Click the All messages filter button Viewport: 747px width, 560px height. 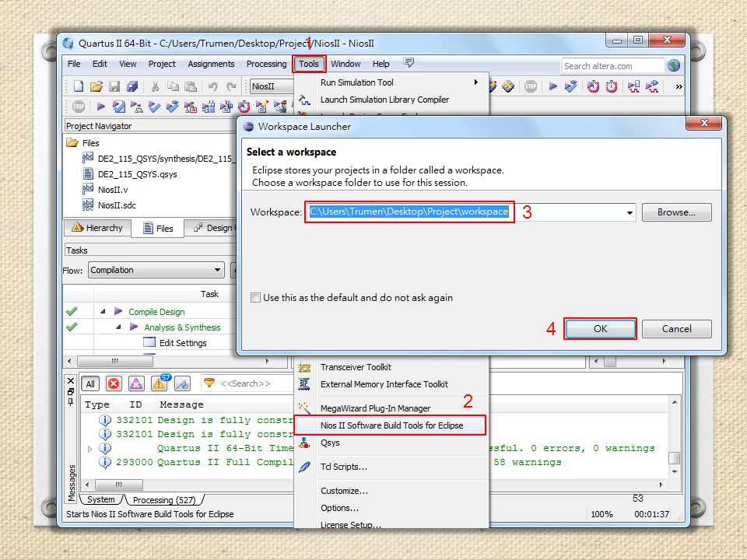90,383
